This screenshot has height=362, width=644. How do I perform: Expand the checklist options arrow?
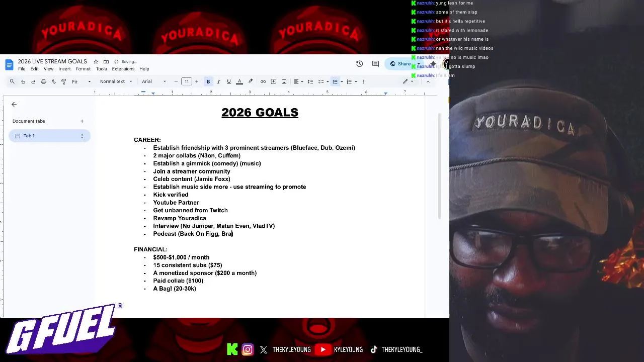[327, 81]
